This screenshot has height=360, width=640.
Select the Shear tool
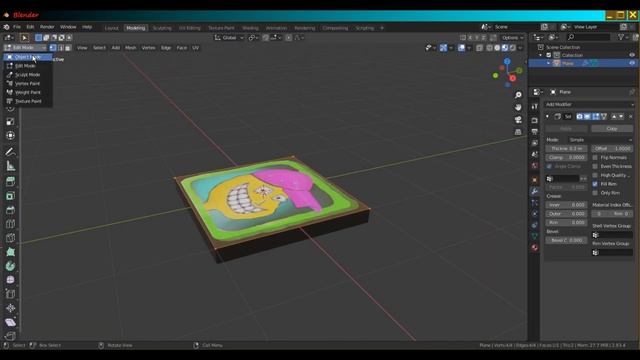(11, 322)
